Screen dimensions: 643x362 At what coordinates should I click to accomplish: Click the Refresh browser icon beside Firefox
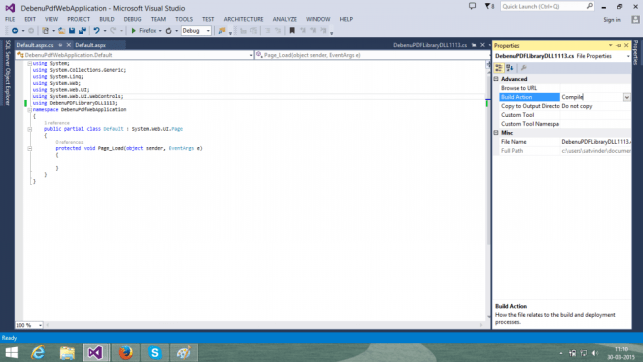point(169,31)
